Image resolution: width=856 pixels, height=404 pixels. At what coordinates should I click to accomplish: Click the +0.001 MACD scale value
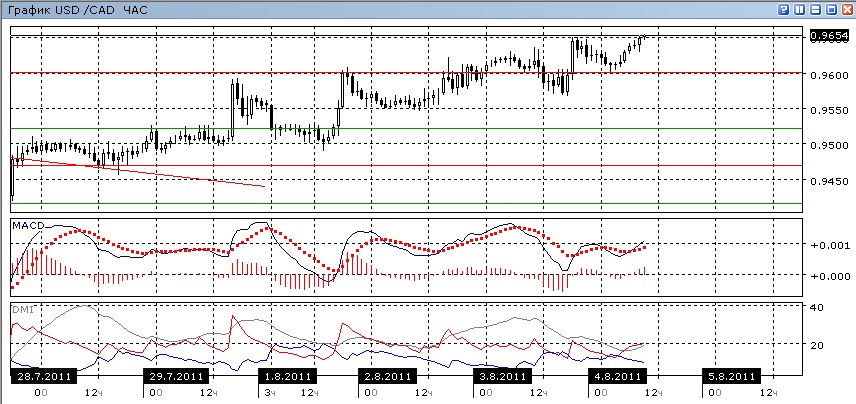829,245
